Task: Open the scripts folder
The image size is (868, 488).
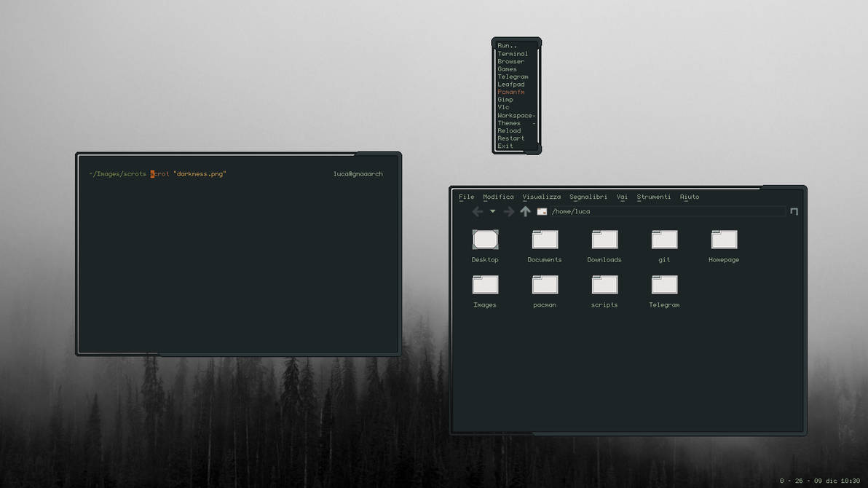Action: (x=604, y=285)
